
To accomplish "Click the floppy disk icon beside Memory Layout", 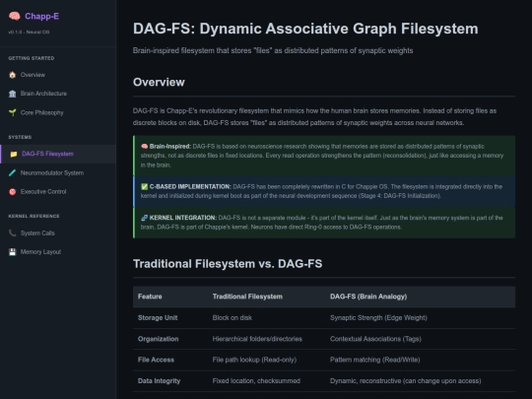I will coord(13,252).
